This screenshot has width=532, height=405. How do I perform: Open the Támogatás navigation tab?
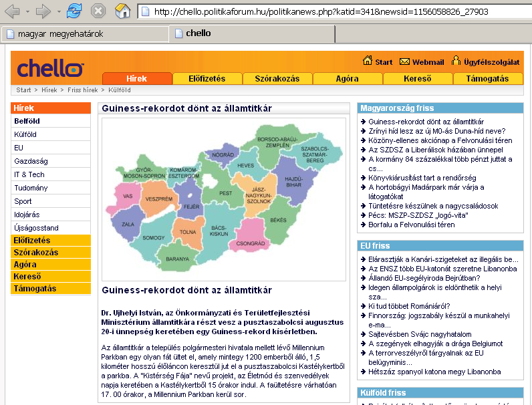click(x=487, y=78)
